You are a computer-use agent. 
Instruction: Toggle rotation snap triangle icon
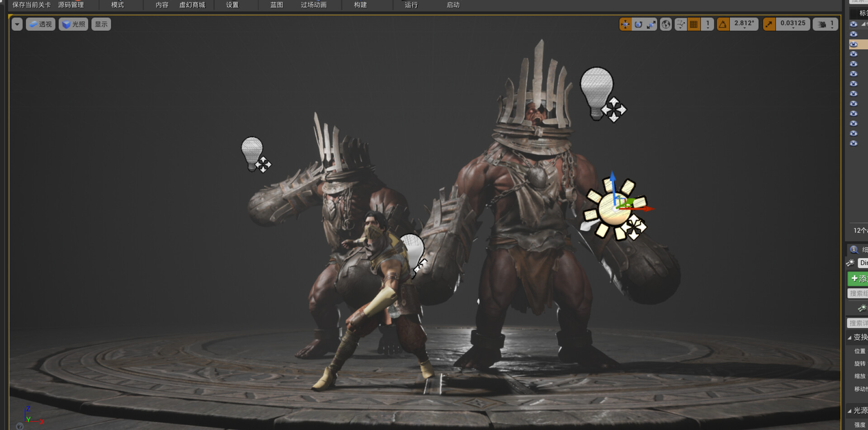tap(722, 24)
